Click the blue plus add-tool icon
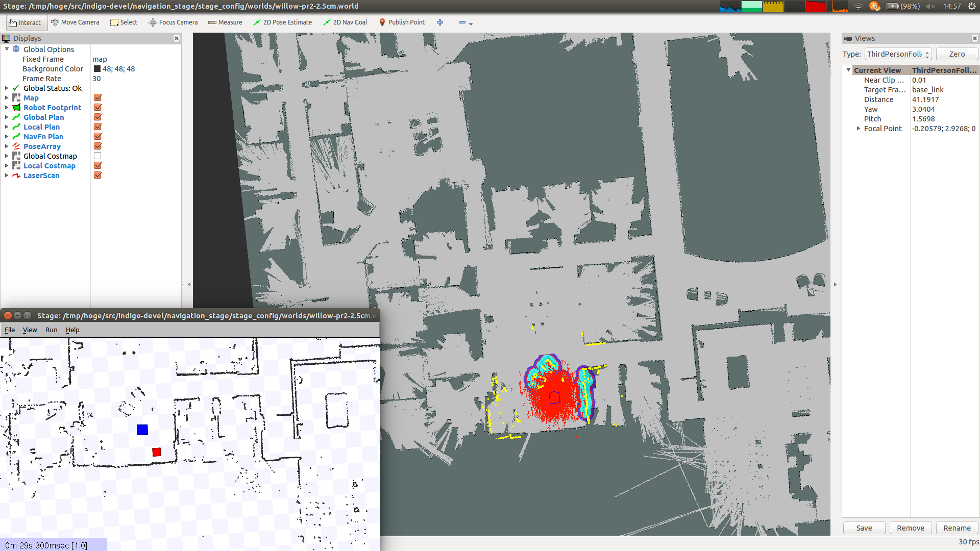Image resolution: width=980 pixels, height=551 pixels. pos(440,22)
